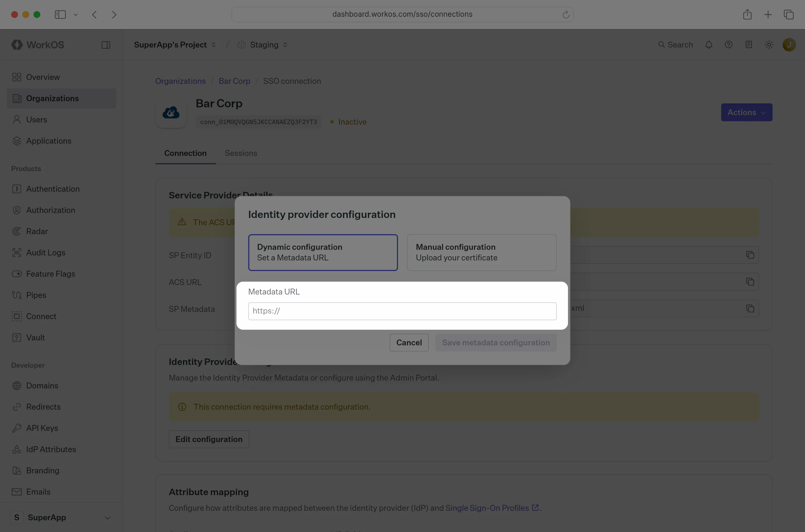
Task: Open Feature Flags in the sidebar
Action: [61, 274]
